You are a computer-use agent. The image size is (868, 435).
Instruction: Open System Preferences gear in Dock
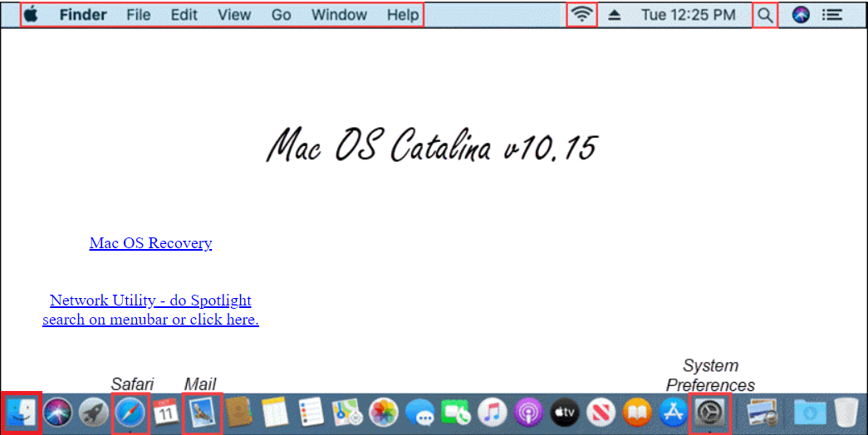coord(709,413)
